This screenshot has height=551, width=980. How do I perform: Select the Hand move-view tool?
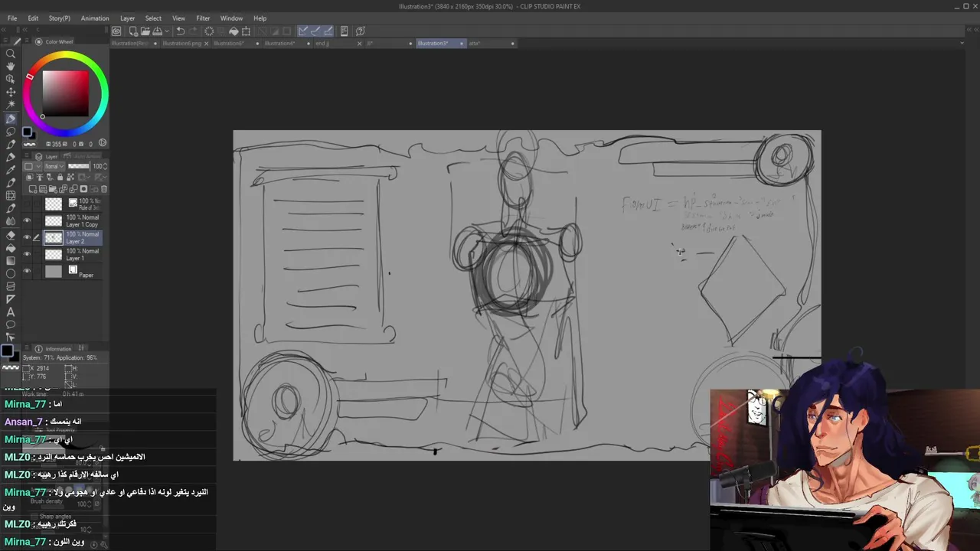pyautogui.click(x=11, y=67)
